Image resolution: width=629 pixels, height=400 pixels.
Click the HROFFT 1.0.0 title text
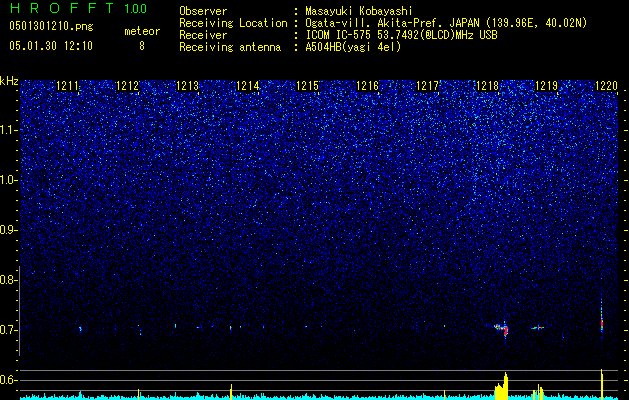click(78, 8)
